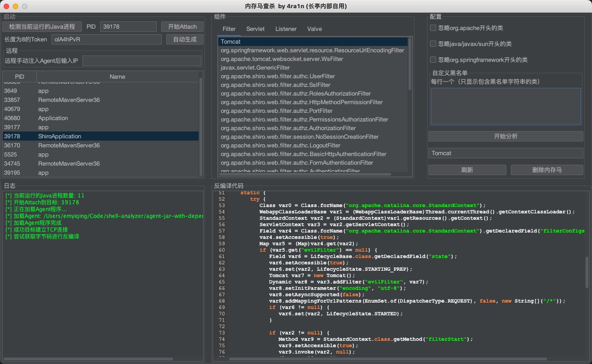The width and height of the screenshot is (592, 364).
Task: Select the process row with PID 40680
Action: [x=101, y=118]
